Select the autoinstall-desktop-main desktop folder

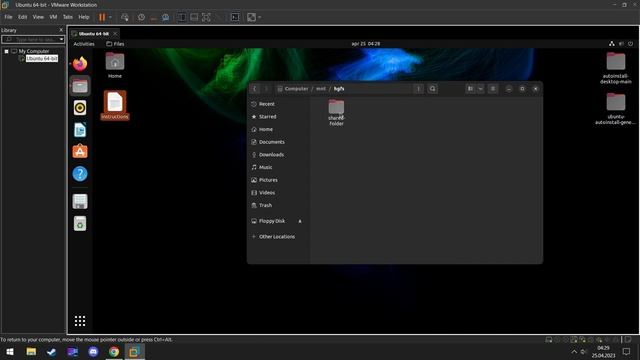coord(616,68)
